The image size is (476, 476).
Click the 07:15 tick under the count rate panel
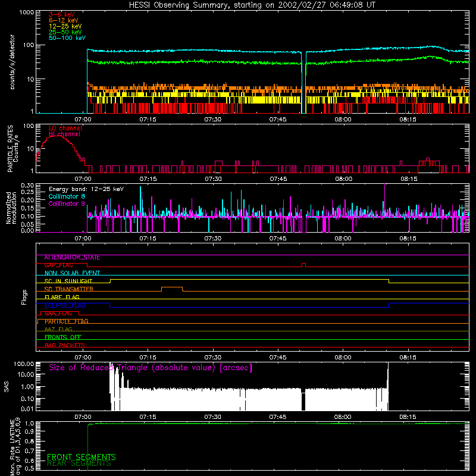click(148, 120)
